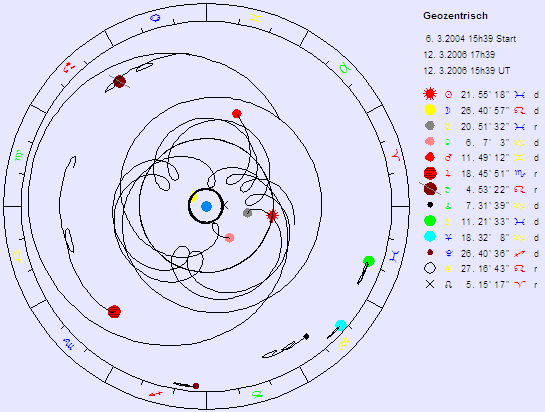Select the red starburst Sun marker in the chart
The height and width of the screenshot is (412, 545).
click(272, 216)
